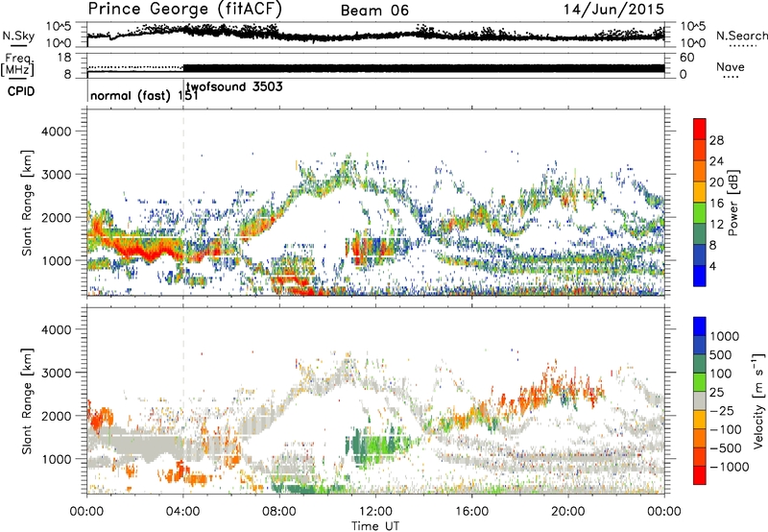Click the '-1000' value on the Velocity scale

click(730, 467)
